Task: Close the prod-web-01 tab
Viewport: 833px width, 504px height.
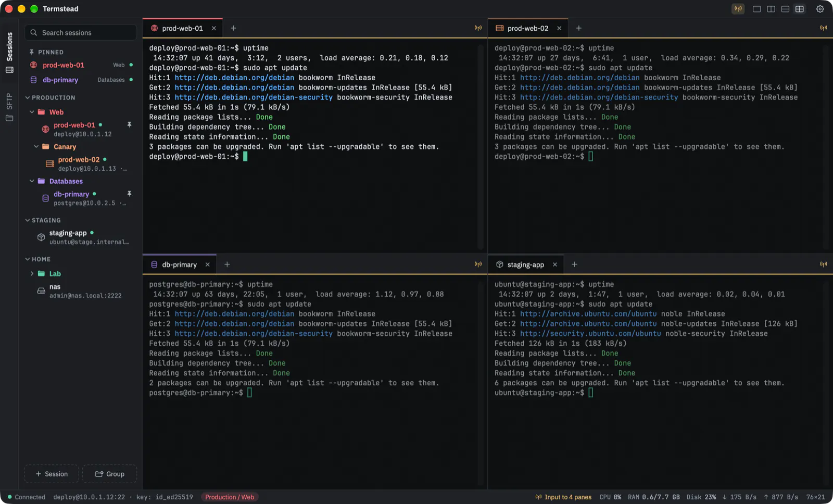Action: tap(213, 28)
